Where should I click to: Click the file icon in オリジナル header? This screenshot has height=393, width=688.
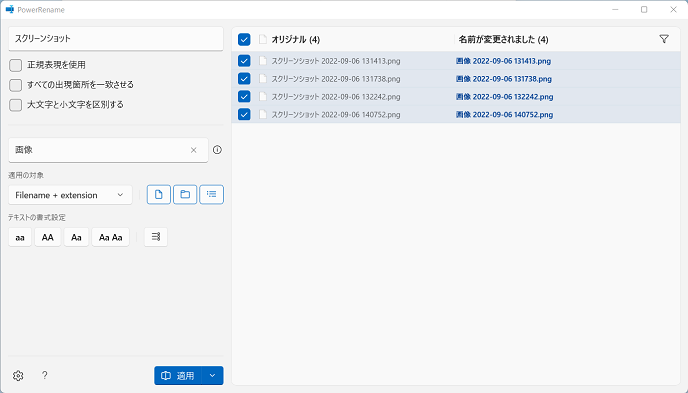(262, 39)
